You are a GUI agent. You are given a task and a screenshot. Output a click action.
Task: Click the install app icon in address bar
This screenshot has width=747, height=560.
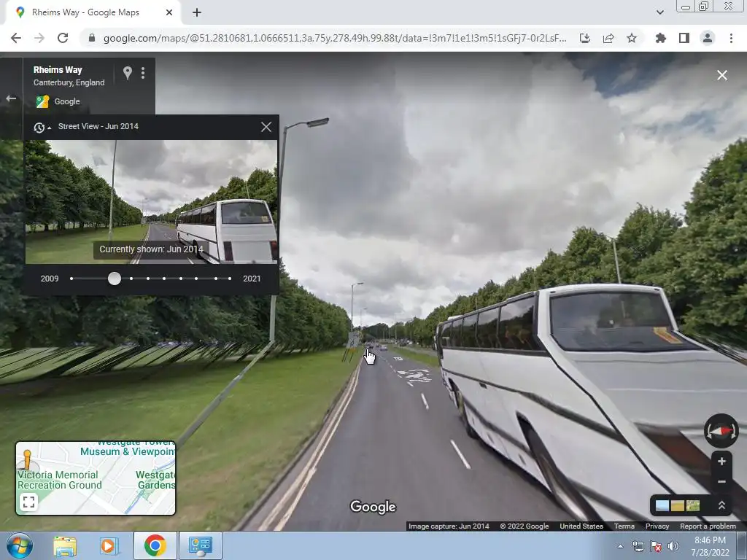coord(585,38)
